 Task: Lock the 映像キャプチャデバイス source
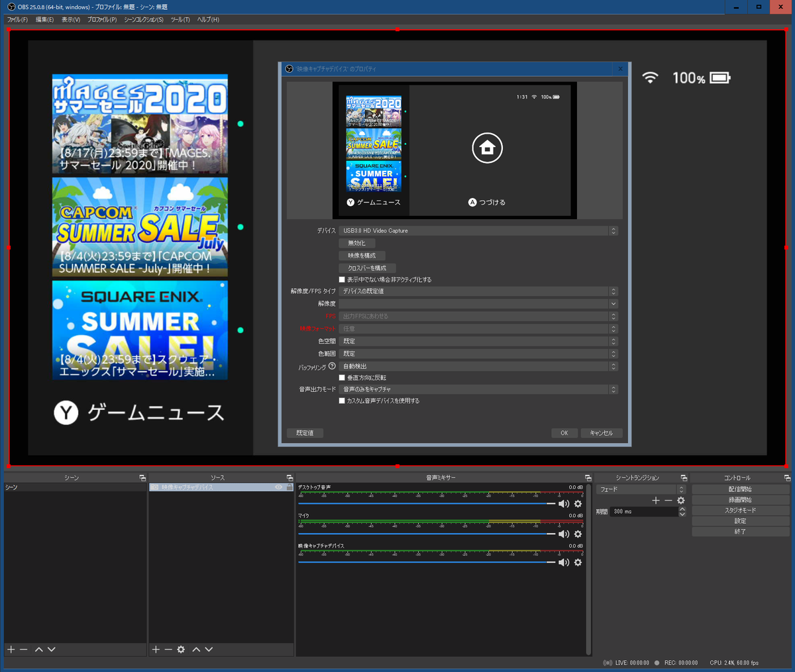pyautogui.click(x=289, y=487)
